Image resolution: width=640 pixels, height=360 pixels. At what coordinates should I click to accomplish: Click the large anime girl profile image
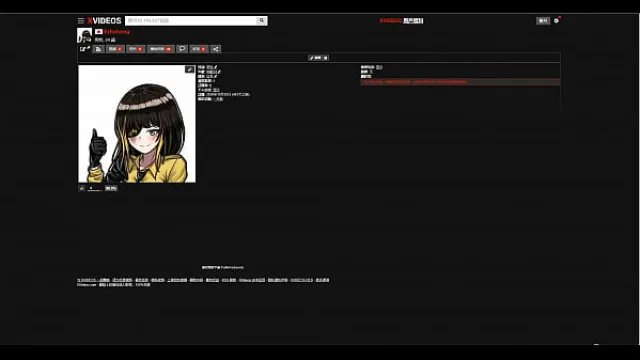[x=137, y=124]
